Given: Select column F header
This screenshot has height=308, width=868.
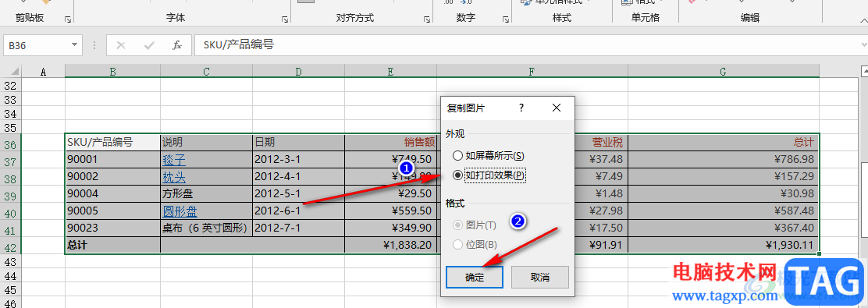Looking at the screenshot, I should 532,71.
